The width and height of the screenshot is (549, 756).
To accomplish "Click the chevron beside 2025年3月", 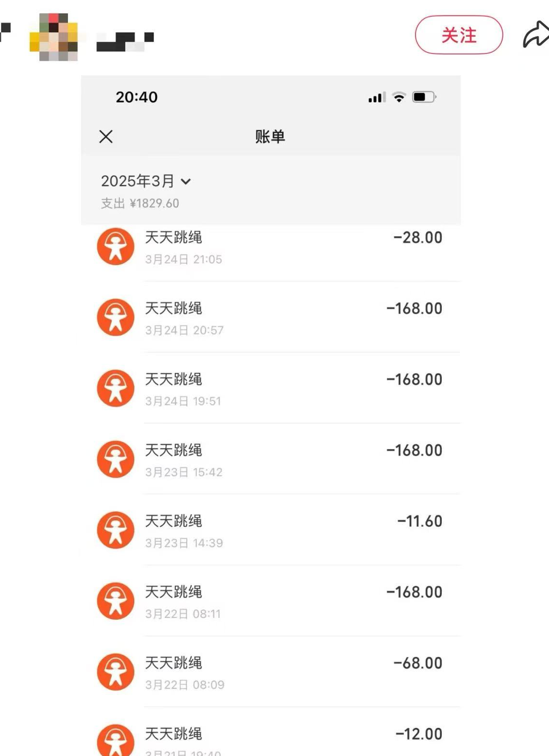I will (x=186, y=181).
